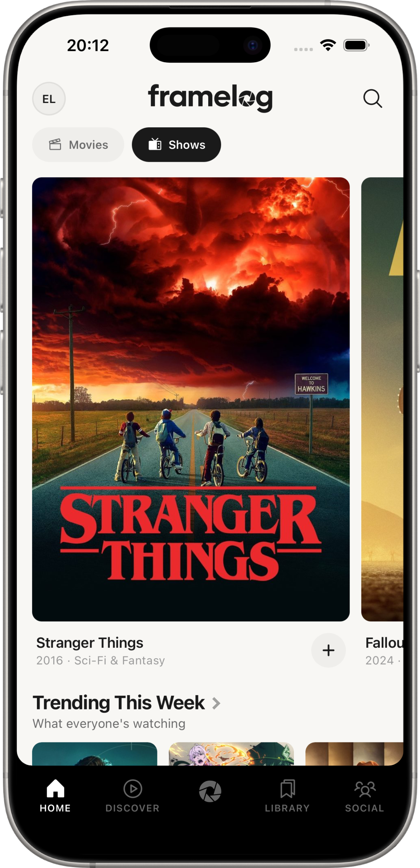
Task: Open the EL profile avatar
Action: point(49,99)
